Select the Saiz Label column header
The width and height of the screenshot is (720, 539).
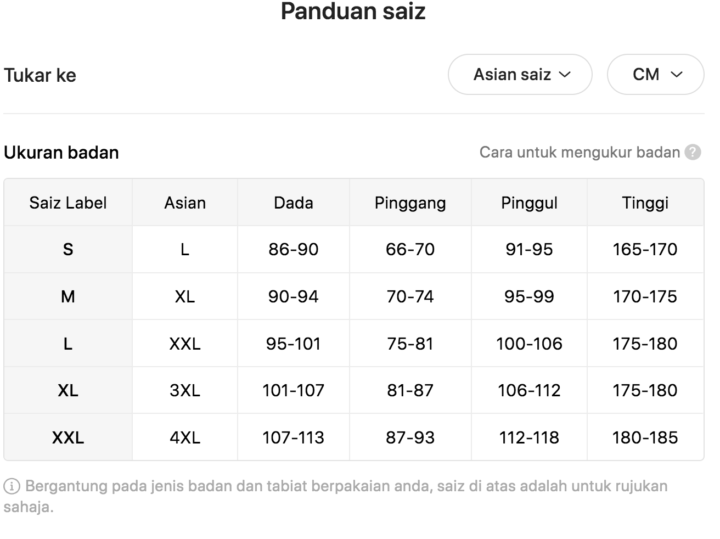coord(68,202)
